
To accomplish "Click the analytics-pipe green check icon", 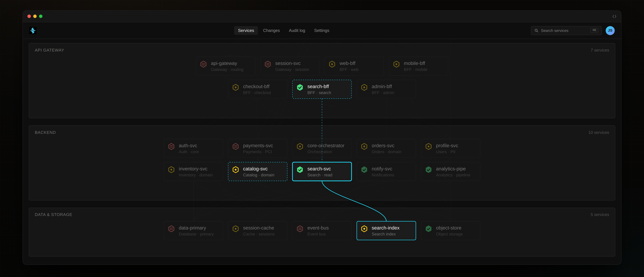I will coord(428,170).
